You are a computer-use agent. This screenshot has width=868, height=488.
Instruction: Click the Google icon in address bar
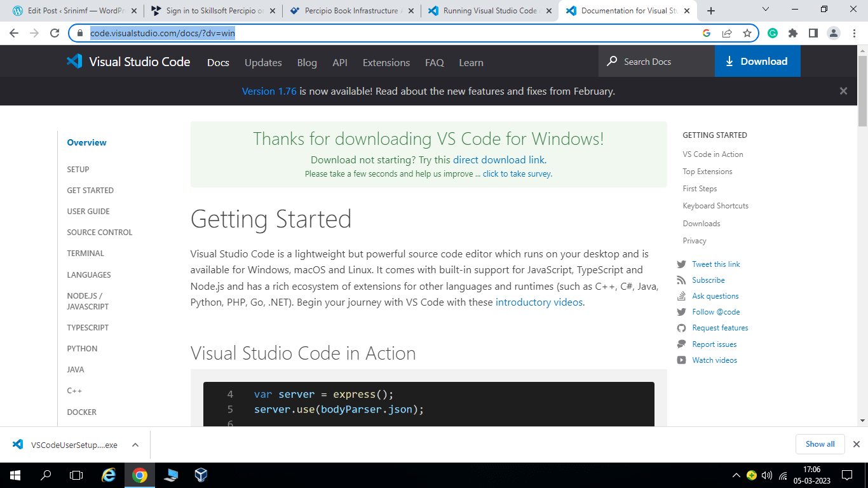pyautogui.click(x=707, y=34)
